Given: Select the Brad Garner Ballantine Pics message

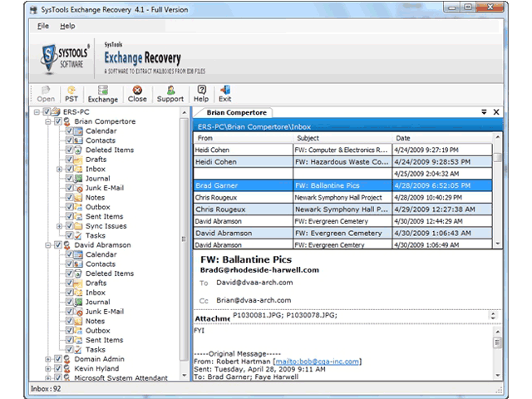Looking at the screenshot, I should [x=343, y=185].
